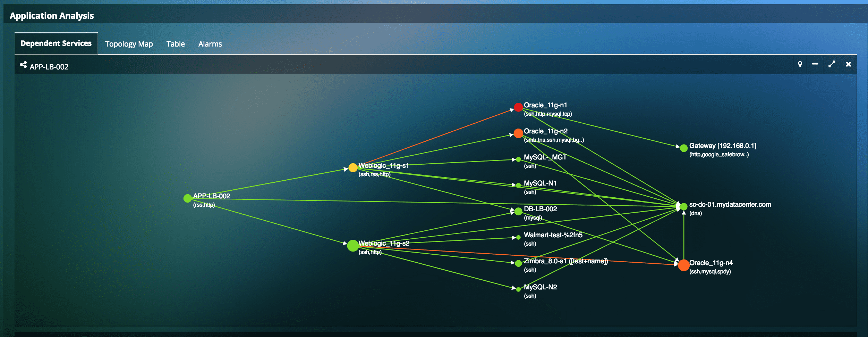Screen dimensions: 868x337
Task: Click the Gateway [192.168.0.1] label
Action: click(x=723, y=146)
